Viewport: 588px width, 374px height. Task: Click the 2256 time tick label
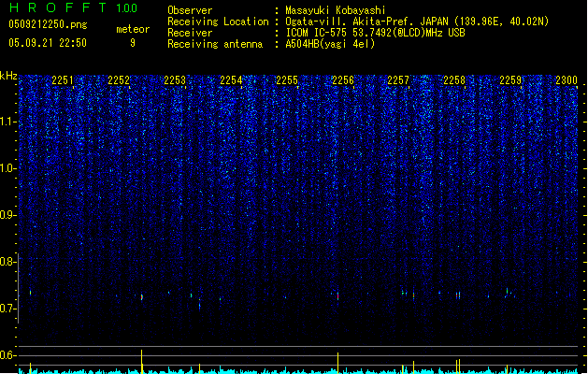pyautogui.click(x=343, y=80)
